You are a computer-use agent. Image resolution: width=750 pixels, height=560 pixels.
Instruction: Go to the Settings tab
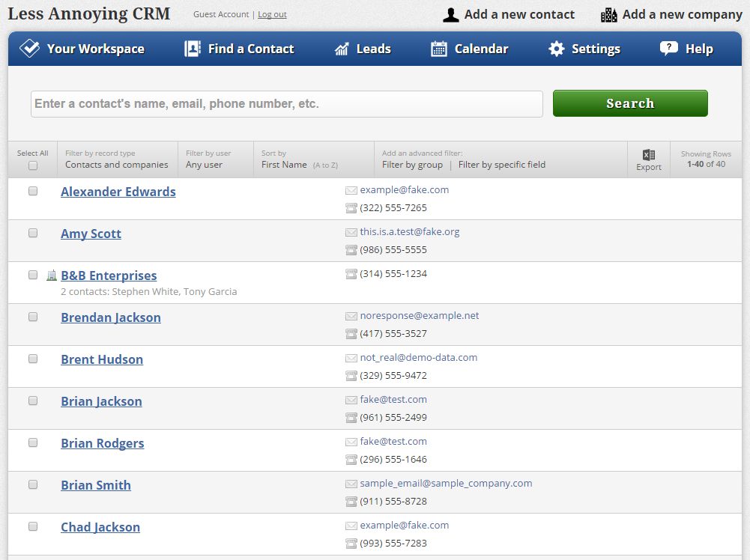pyautogui.click(x=584, y=49)
